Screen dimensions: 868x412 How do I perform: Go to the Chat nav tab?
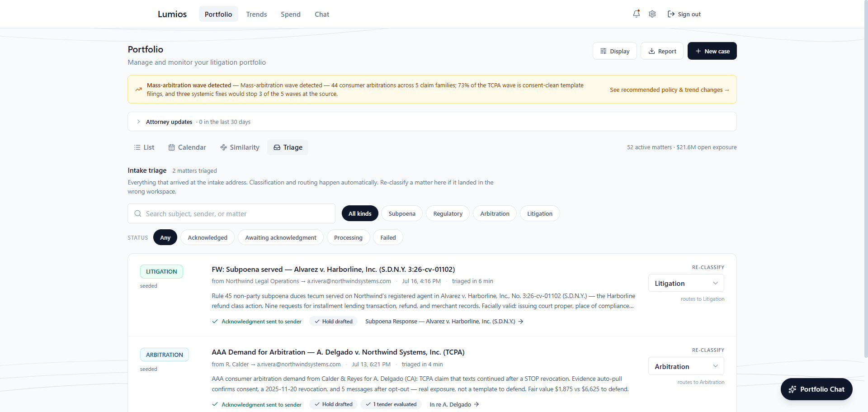point(322,14)
